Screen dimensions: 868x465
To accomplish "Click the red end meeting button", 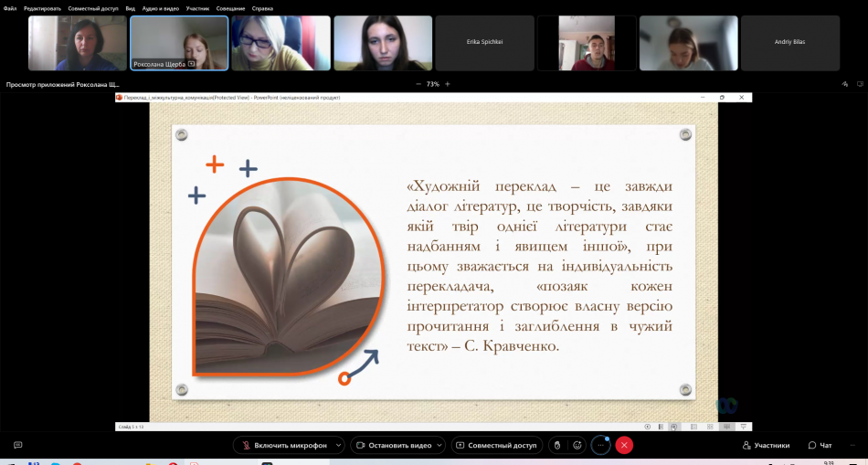I will tap(624, 445).
